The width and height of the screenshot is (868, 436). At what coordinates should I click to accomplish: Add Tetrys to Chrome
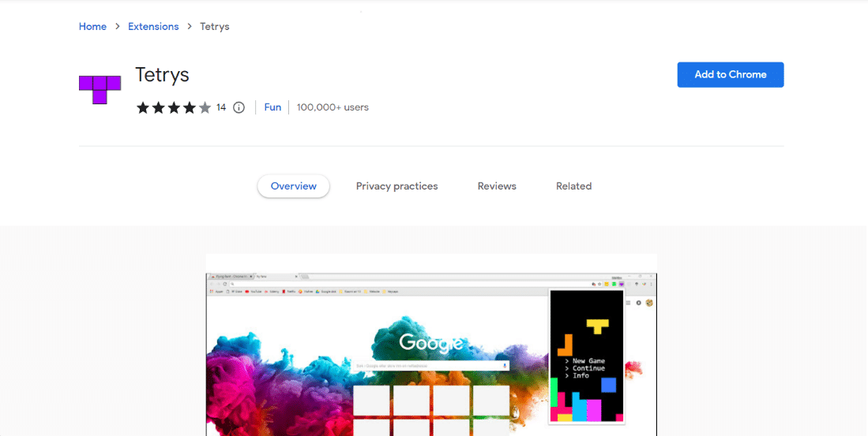click(x=730, y=75)
